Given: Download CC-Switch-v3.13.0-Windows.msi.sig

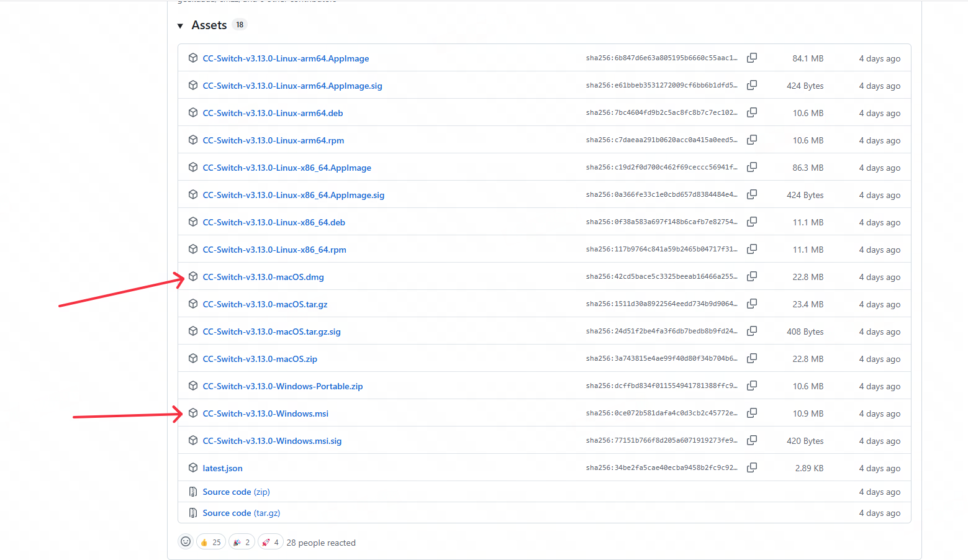Looking at the screenshot, I should pos(272,441).
